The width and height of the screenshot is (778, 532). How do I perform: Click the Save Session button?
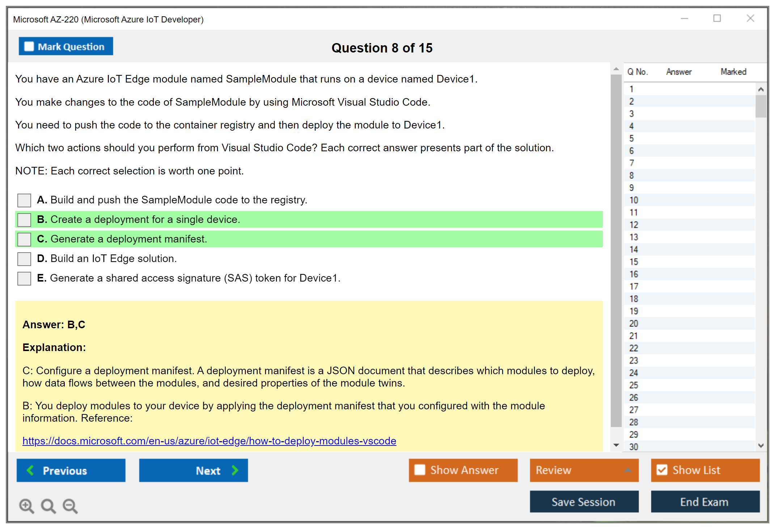click(584, 502)
